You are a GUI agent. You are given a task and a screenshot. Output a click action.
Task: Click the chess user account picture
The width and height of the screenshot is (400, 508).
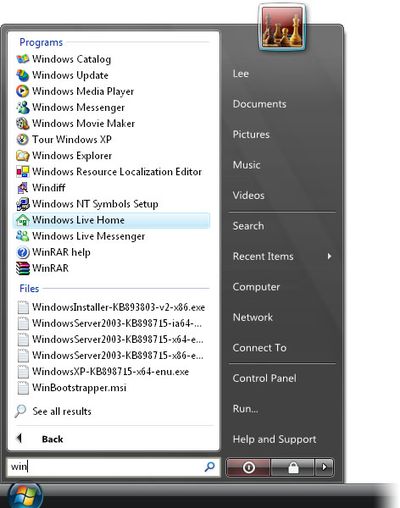(x=282, y=28)
